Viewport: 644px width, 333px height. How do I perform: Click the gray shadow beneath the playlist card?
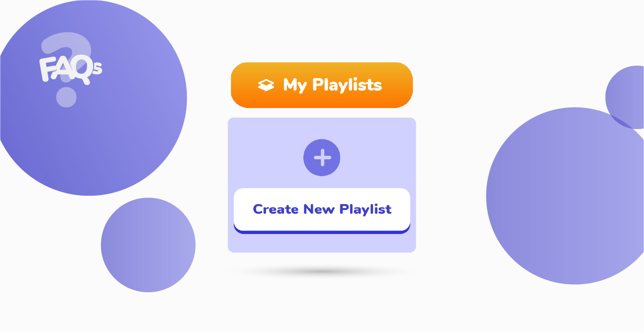click(x=322, y=272)
